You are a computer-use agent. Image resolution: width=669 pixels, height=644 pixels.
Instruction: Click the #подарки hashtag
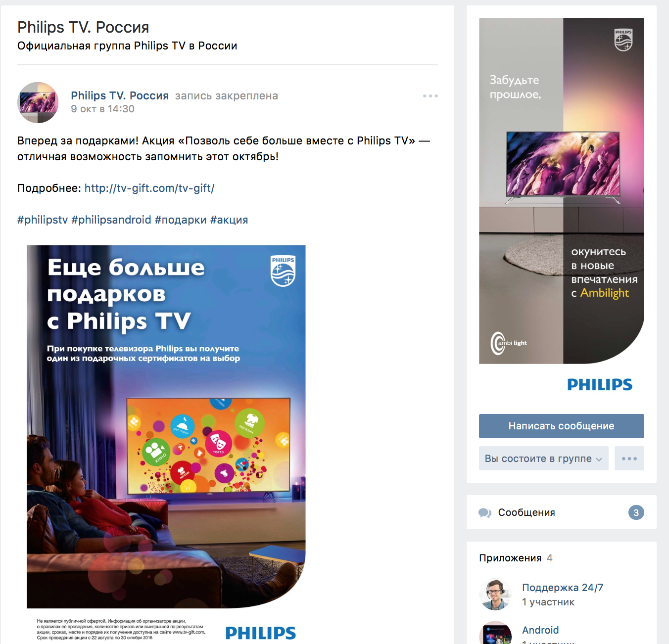click(181, 220)
